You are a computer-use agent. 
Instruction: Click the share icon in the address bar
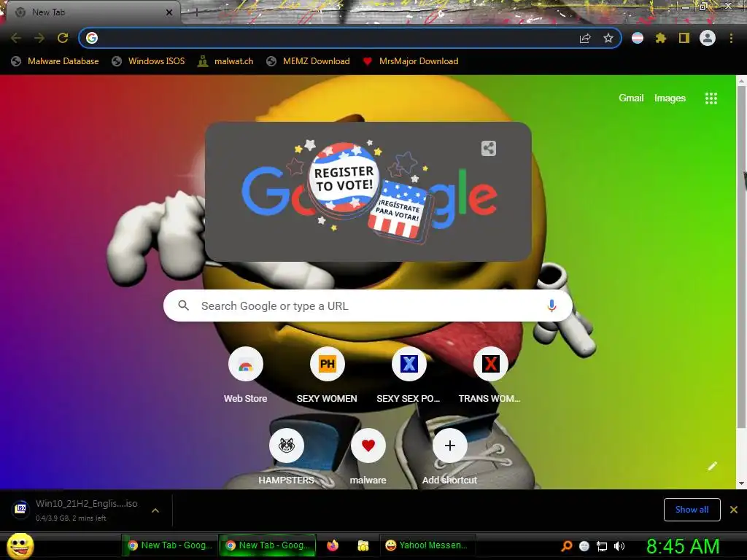585,38
